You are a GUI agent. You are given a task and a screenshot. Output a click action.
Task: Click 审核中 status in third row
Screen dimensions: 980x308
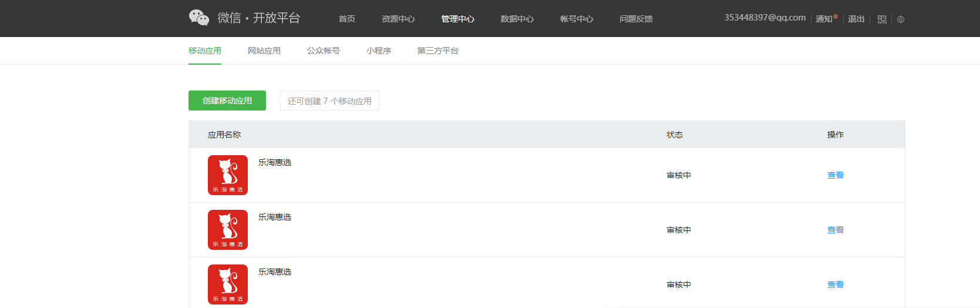[679, 284]
